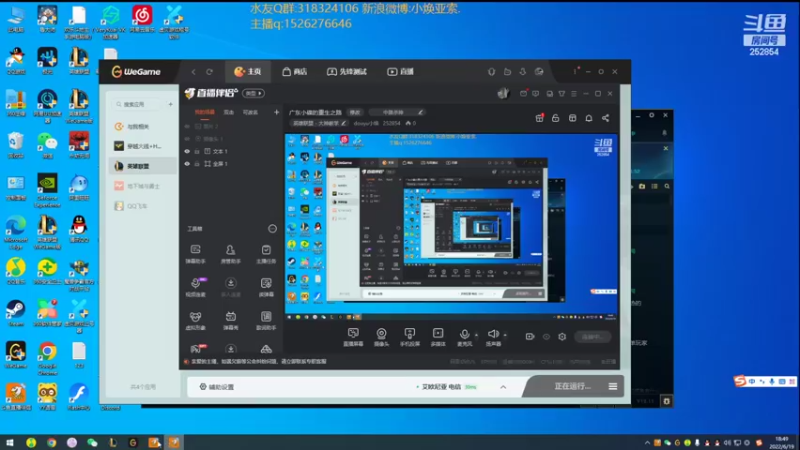Screen dimensions: 800x450
Task: Mute the 扬声器 speaker
Action: [x=493, y=337]
